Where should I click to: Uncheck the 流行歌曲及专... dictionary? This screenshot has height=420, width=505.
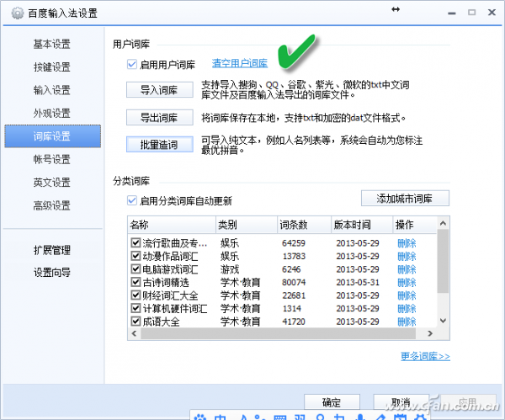tap(136, 242)
